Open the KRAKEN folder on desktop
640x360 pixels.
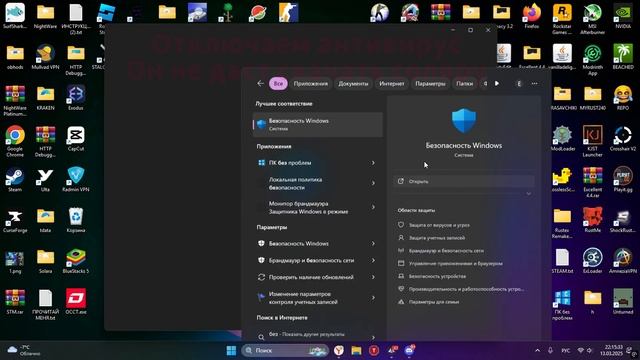(x=45, y=98)
